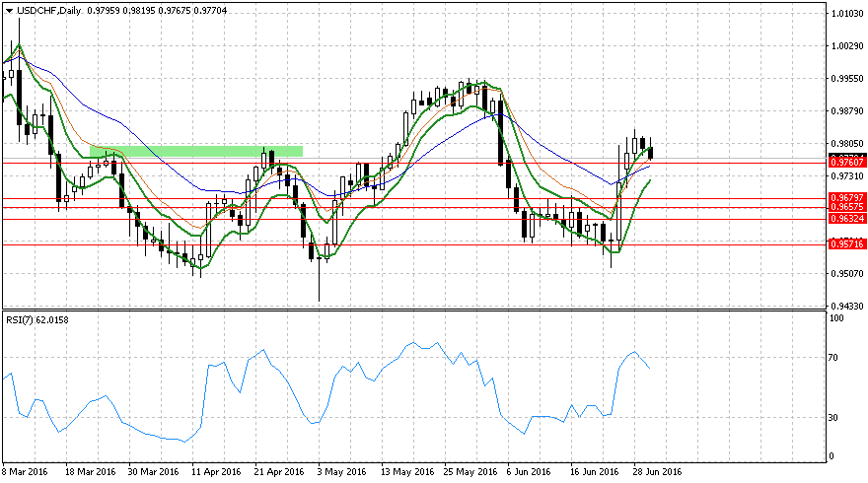The image size is (868, 483).
Task: Click the 0.98790 price axis label
Action: [847, 111]
